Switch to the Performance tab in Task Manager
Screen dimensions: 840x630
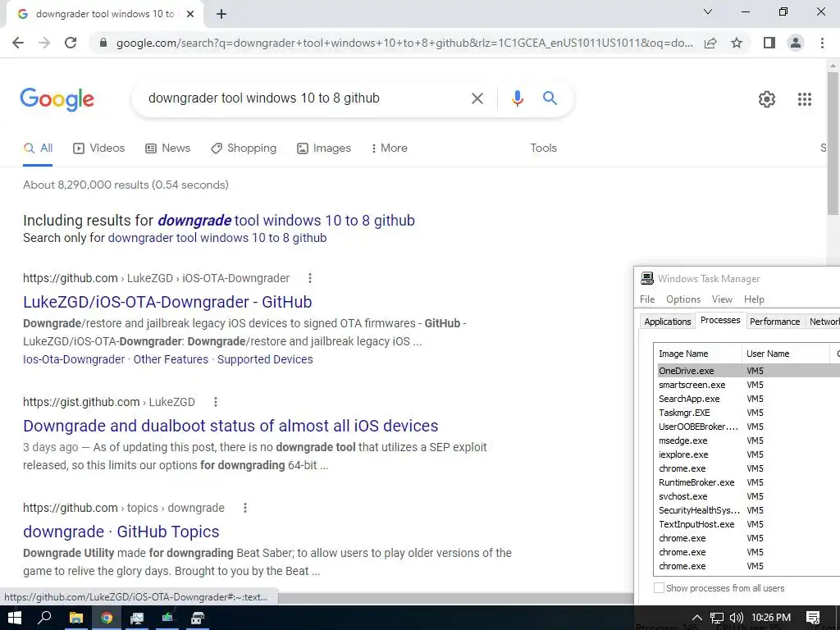[774, 322]
